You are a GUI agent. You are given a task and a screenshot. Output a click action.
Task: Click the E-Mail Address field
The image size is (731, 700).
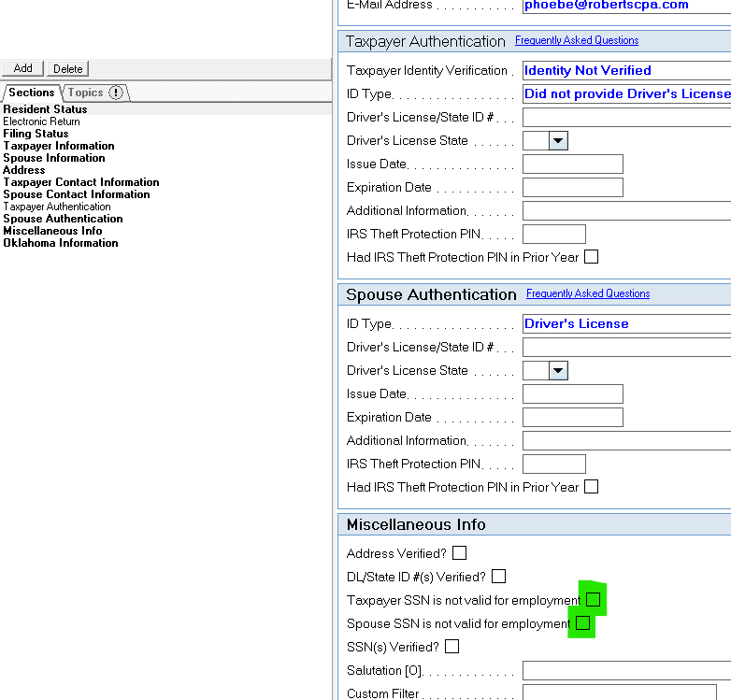coord(626,6)
